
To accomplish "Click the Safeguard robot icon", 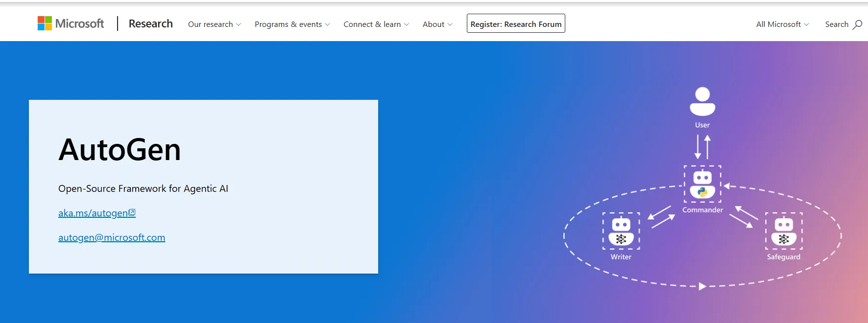I will [x=784, y=231].
